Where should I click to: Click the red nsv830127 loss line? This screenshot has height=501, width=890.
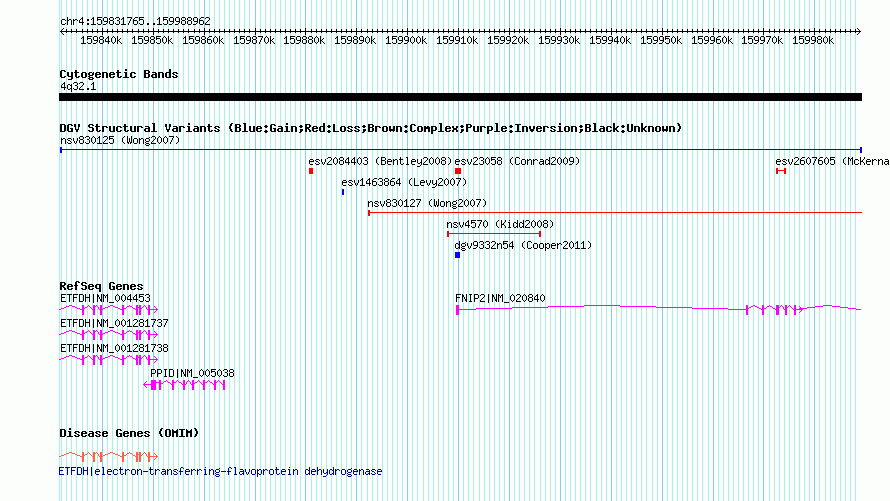(615, 213)
